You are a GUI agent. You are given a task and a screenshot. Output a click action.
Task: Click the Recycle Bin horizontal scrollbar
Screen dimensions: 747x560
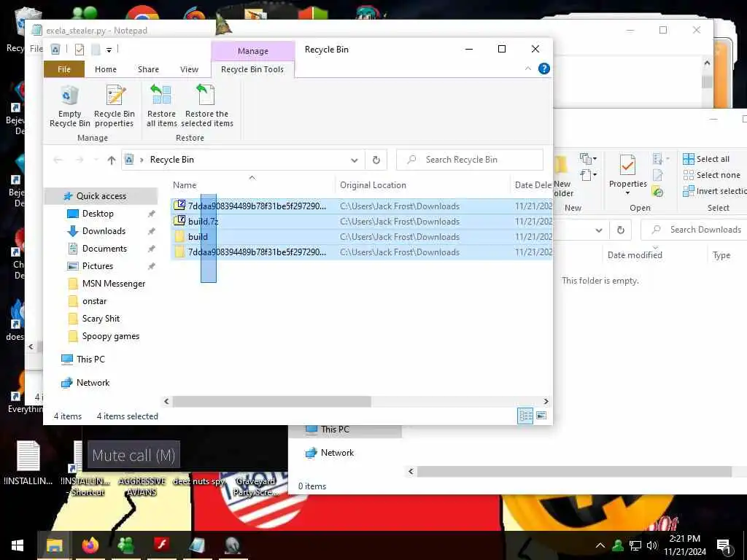(x=271, y=402)
